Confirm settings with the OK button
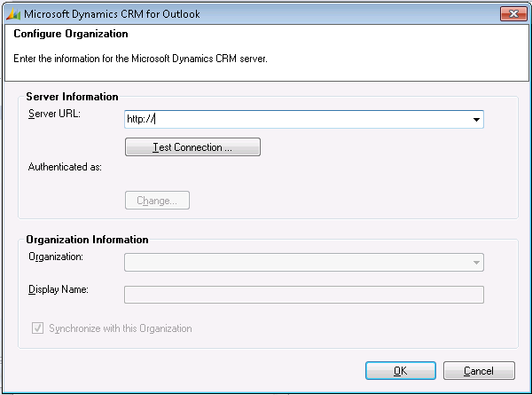Viewport: 532px width, 395px height. 401,371
